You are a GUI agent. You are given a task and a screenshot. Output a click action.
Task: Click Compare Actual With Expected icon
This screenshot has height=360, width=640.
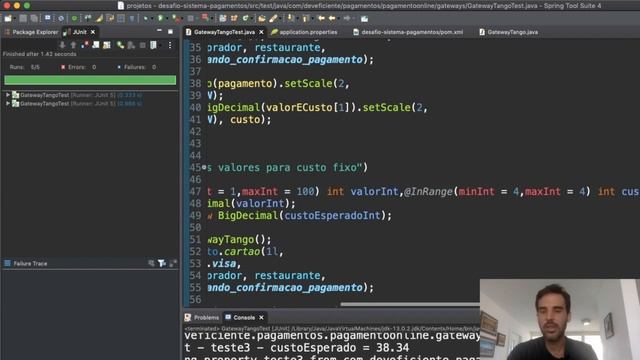coord(173,264)
